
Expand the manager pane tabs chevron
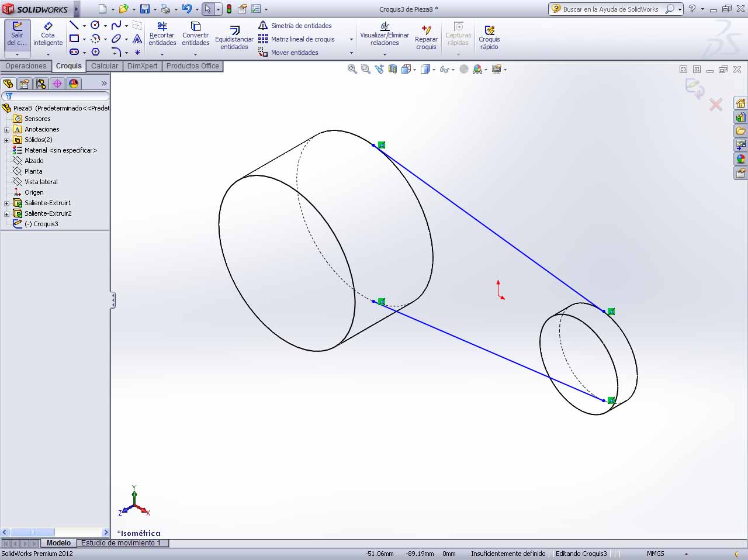tap(105, 84)
